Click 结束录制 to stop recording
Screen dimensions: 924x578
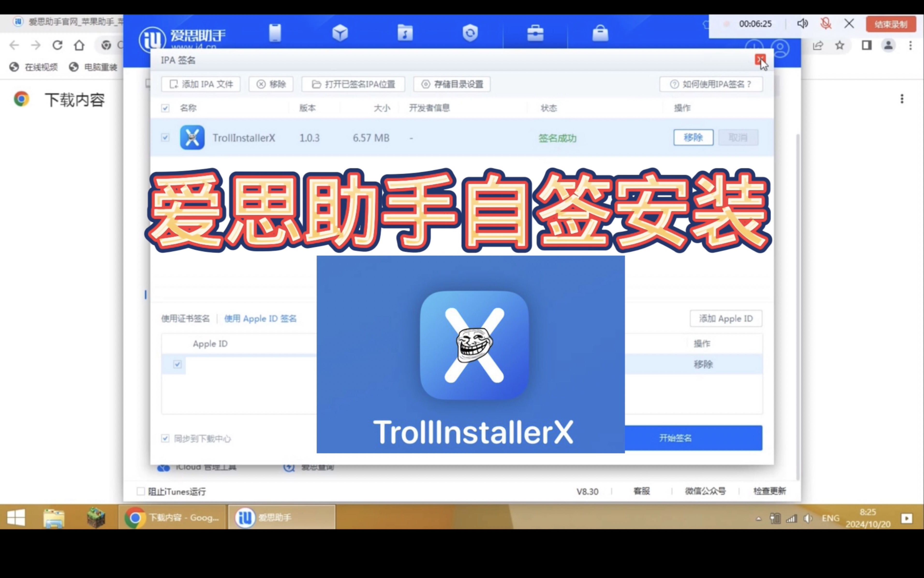891,24
